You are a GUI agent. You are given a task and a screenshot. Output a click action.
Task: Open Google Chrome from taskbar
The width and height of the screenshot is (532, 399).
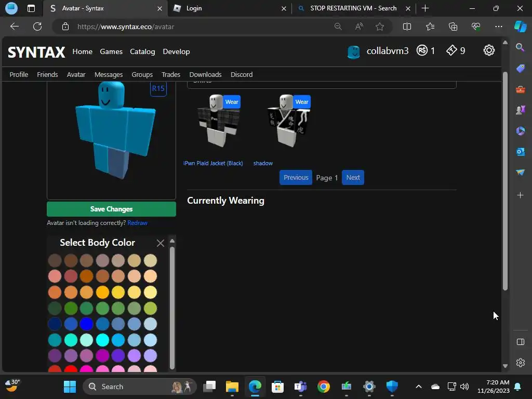[323, 387]
